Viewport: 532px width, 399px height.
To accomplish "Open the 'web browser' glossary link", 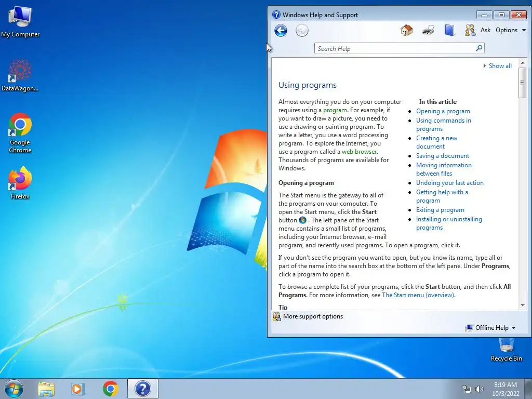I will pos(360,152).
